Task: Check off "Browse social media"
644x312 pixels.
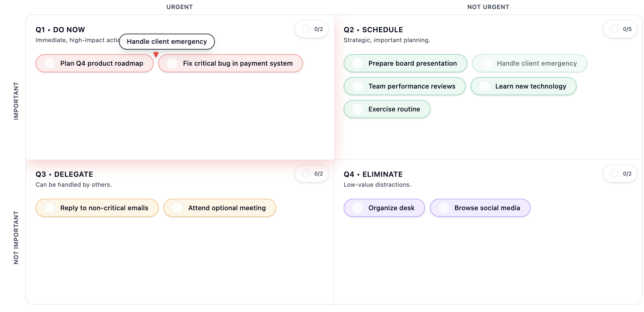Action: click(x=444, y=208)
